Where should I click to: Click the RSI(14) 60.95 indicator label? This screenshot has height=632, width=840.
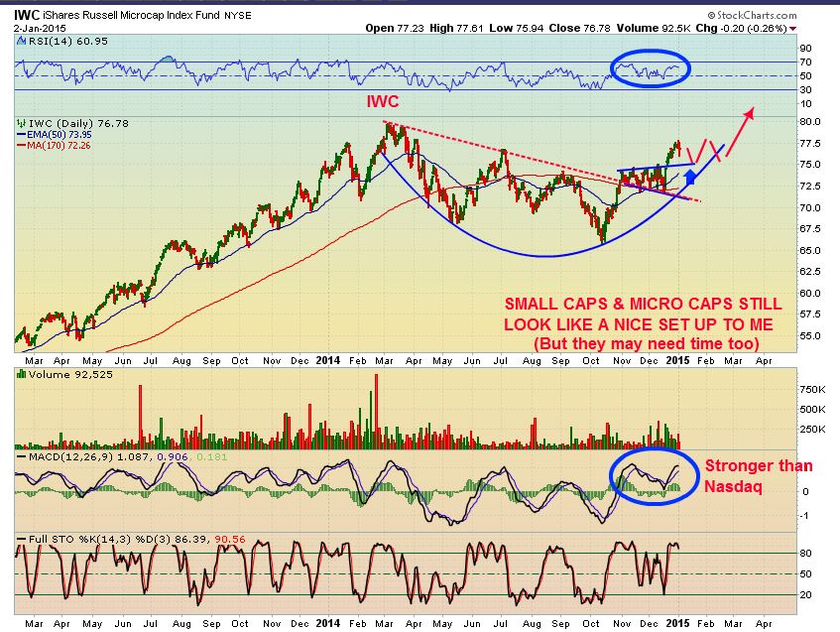[x=68, y=41]
